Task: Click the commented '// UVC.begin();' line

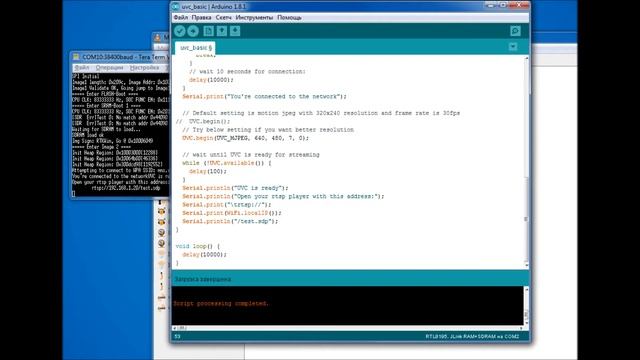Action: tap(203, 121)
